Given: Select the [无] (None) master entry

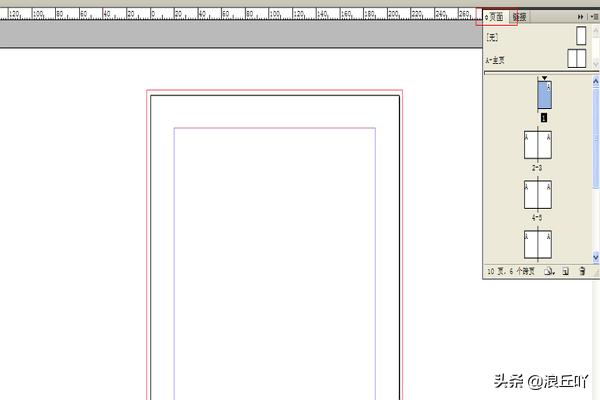Looking at the screenshot, I should click(492, 36).
